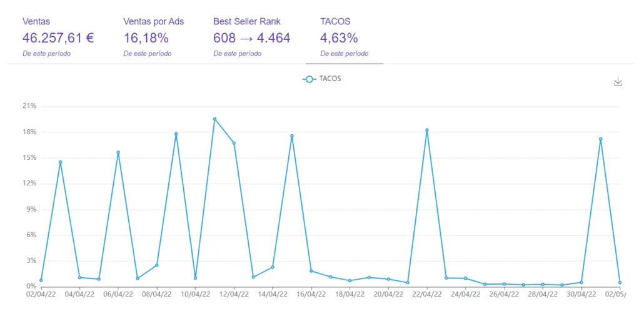Click the 06/04/22 peak data point
This screenshot has width=644, height=314.
click(118, 152)
